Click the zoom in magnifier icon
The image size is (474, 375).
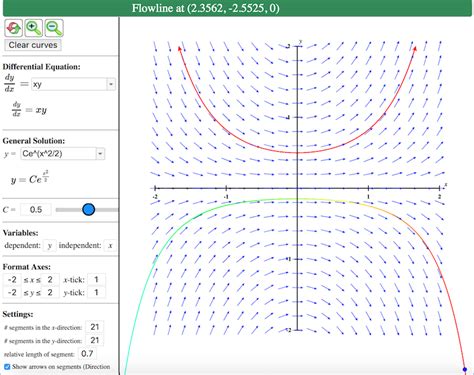click(x=34, y=28)
